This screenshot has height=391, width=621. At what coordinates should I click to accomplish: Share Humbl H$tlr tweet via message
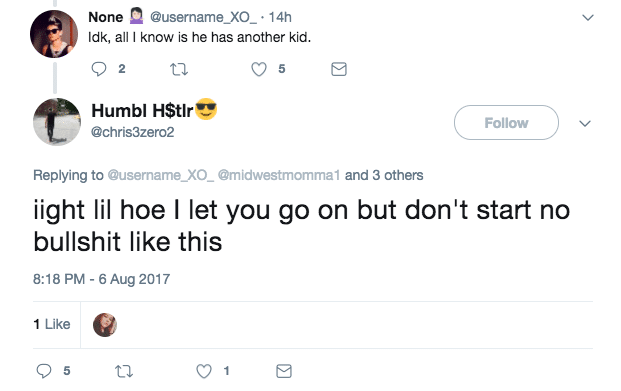click(284, 371)
